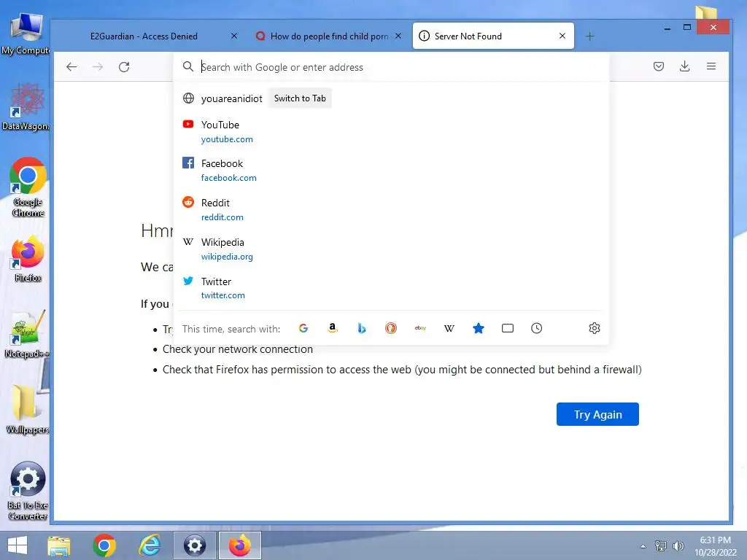Select Google Chrome desktop shortcut

(x=28, y=187)
